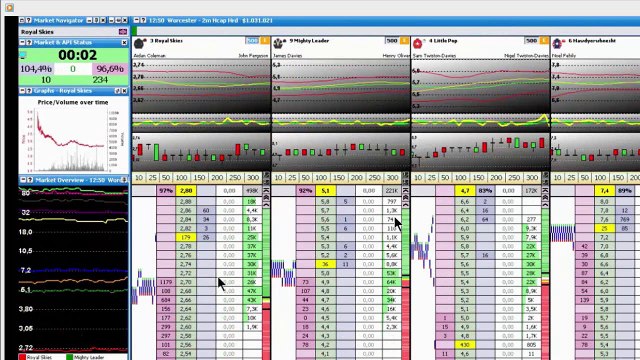Click the purple icon beside Royal Skies name

click(122, 31)
